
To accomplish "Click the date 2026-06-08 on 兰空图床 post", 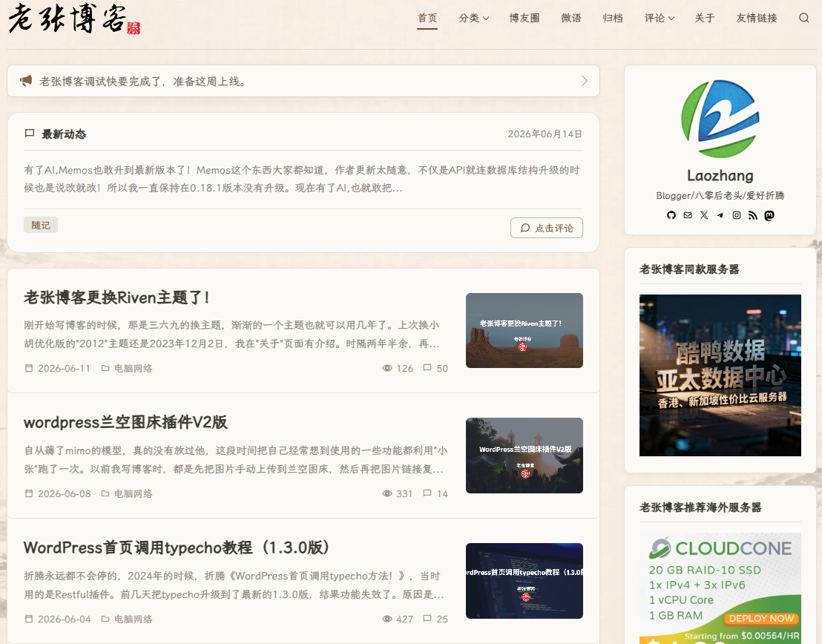I will tap(58, 493).
